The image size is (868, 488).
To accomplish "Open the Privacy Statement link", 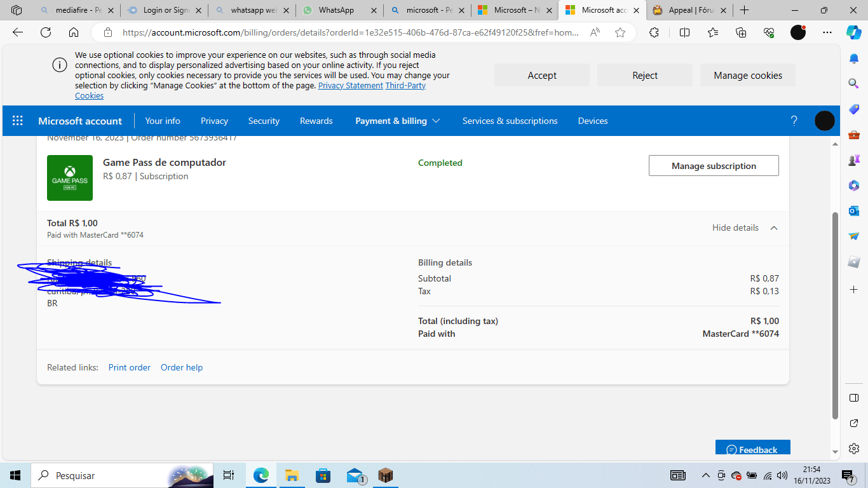I will pos(351,85).
